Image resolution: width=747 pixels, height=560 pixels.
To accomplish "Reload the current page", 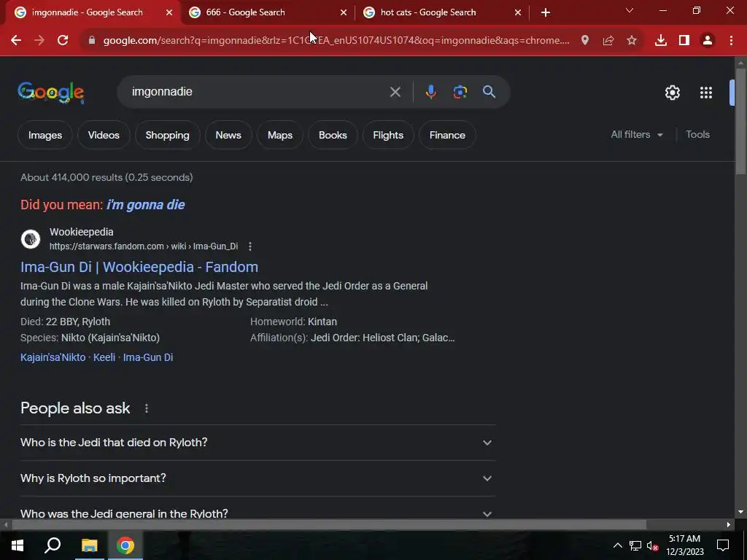I will click(x=63, y=41).
